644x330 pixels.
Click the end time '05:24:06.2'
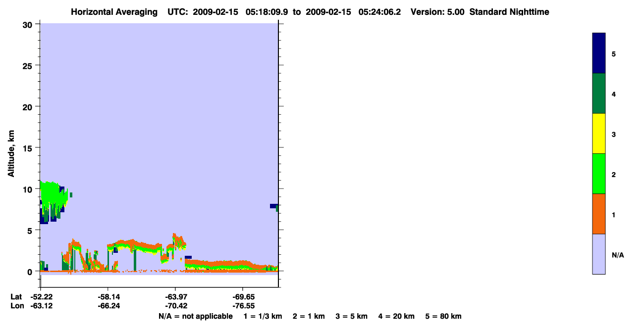[379, 12]
